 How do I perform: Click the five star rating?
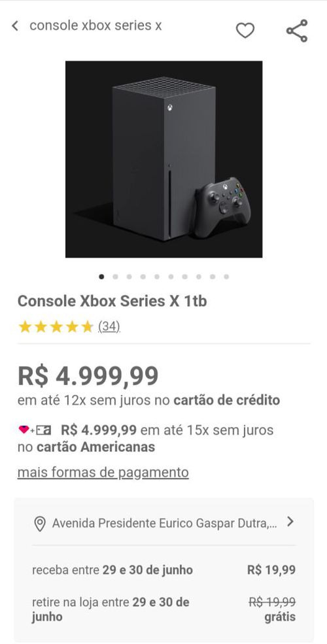[x=56, y=327]
